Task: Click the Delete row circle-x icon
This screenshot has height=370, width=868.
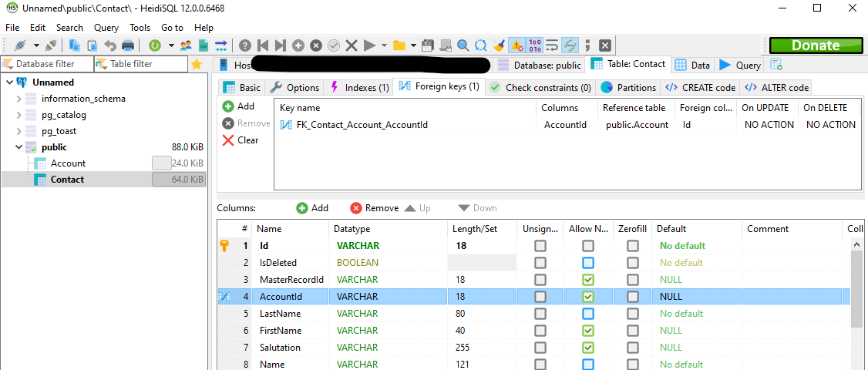Action: pyautogui.click(x=316, y=45)
